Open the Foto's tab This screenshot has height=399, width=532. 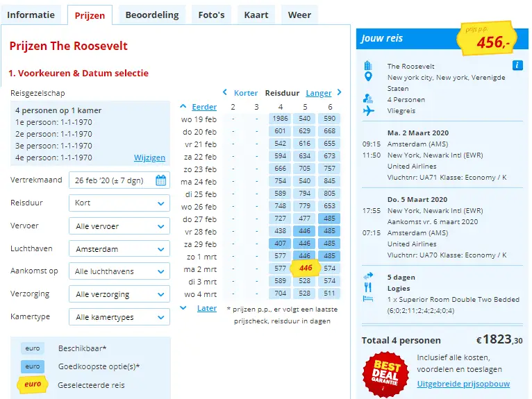pos(211,15)
